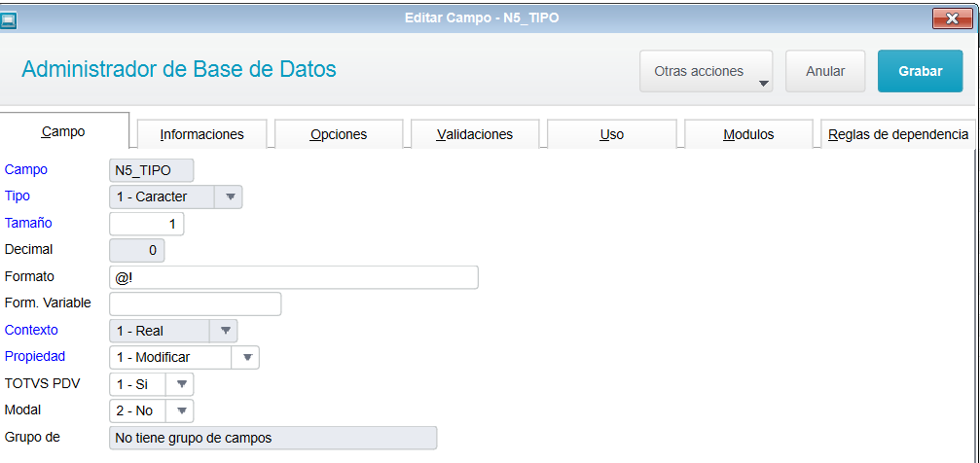
Task: Focus the Formato field containing @!
Action: coord(294,277)
